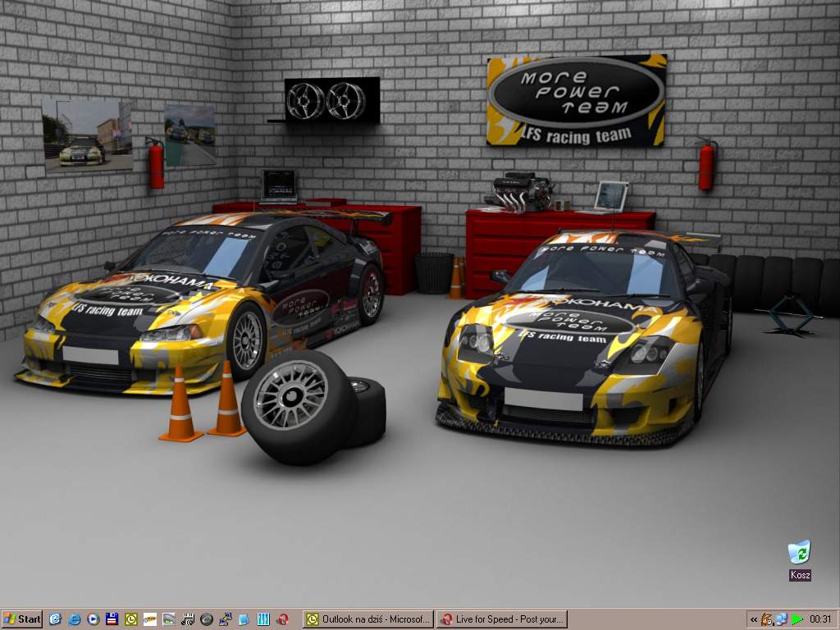
Task: Open the network connection tray icon
Action: tap(782, 620)
